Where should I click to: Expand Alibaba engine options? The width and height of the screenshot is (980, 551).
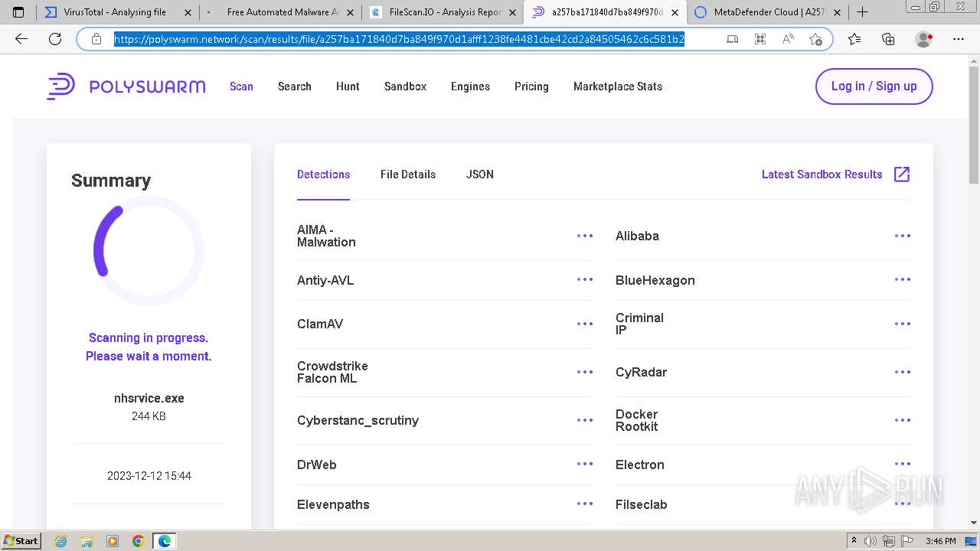click(903, 236)
